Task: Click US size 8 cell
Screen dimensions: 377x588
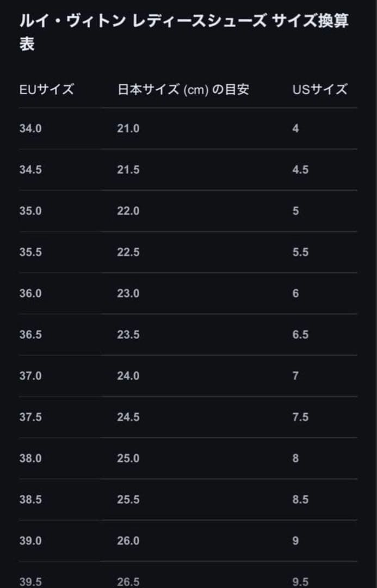Action: tap(295, 458)
